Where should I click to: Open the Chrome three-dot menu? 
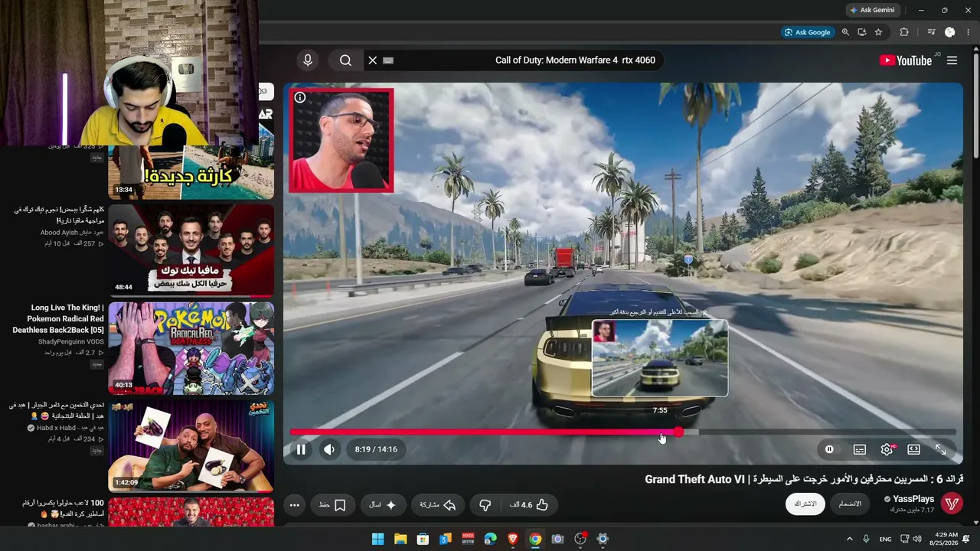pos(969,32)
